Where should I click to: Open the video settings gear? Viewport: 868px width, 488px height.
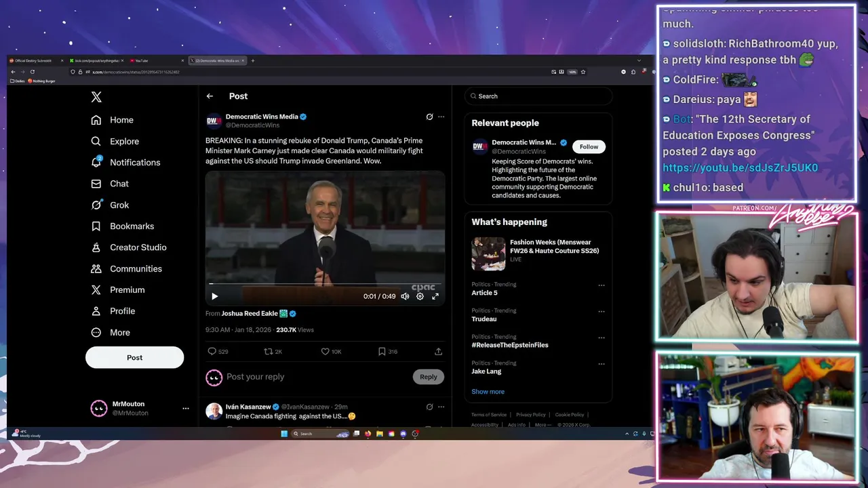click(420, 296)
